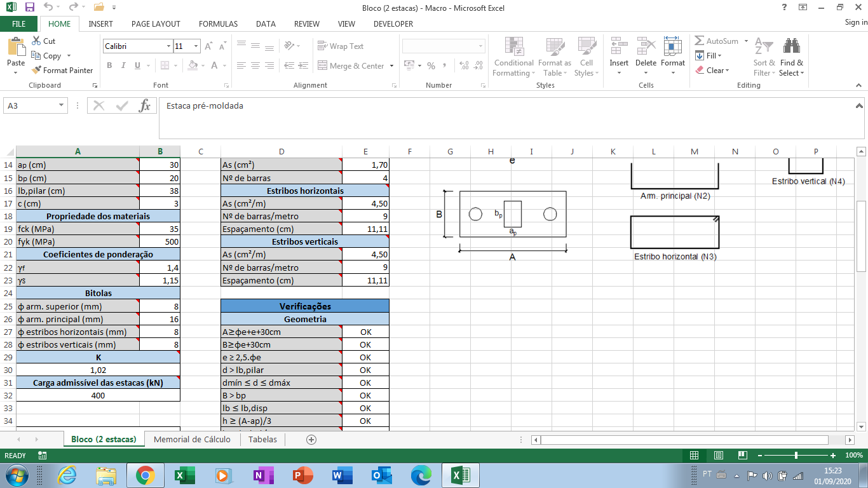Open the FILE tab
This screenshot has height=488, width=868.
19,24
